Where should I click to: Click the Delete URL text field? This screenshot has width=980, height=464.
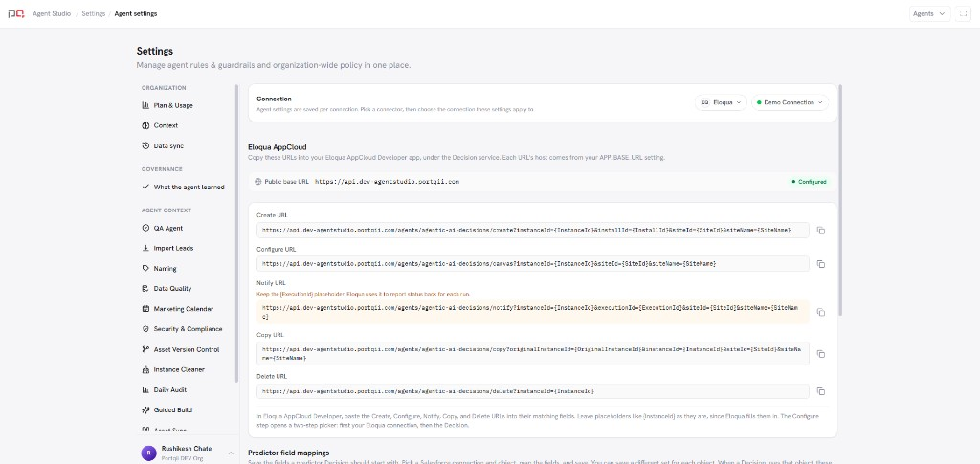[532, 391]
